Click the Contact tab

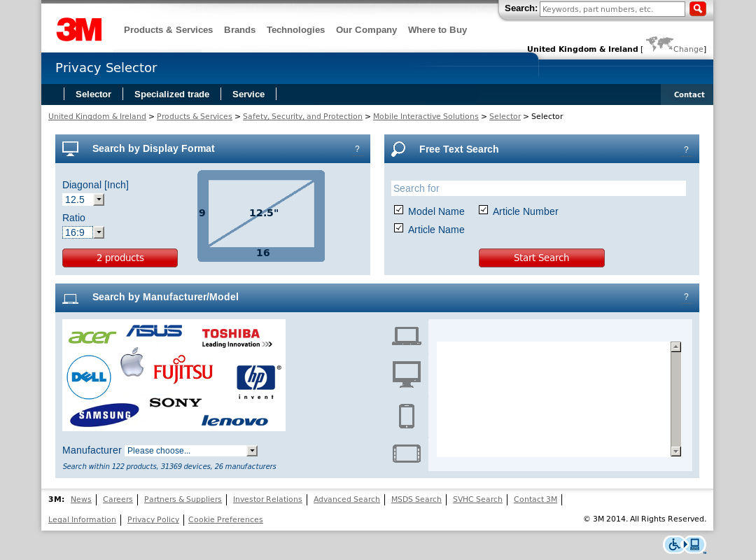(689, 94)
